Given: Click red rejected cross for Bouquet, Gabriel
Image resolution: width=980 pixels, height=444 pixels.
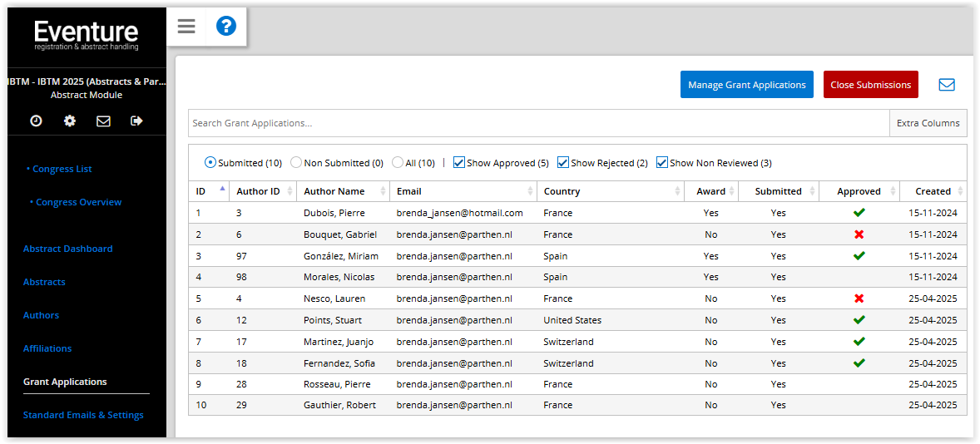Looking at the screenshot, I should point(859,234).
